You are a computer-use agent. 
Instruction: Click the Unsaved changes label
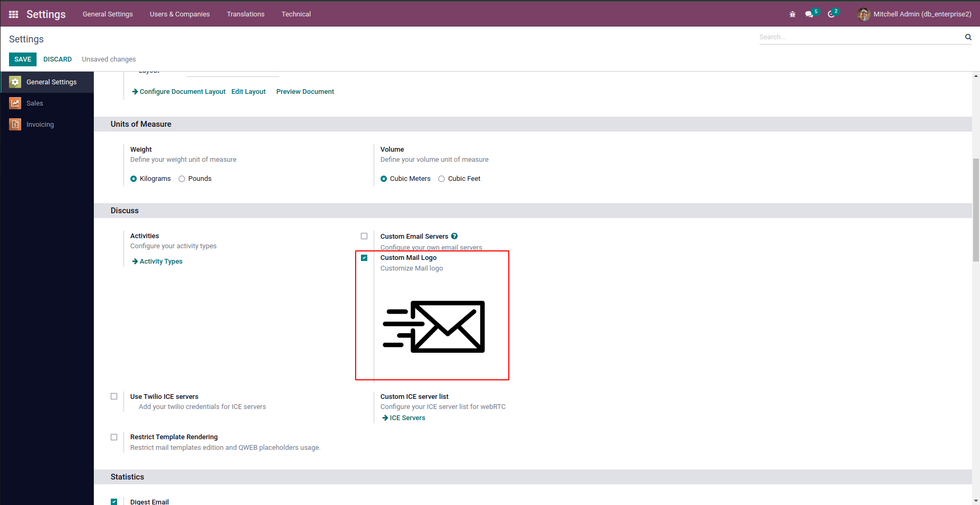pos(109,59)
